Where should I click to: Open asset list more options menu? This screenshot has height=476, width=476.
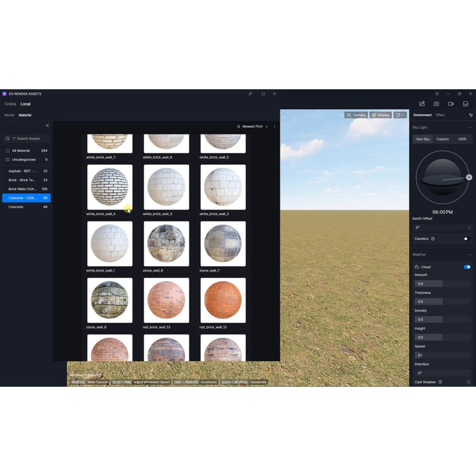click(274, 126)
